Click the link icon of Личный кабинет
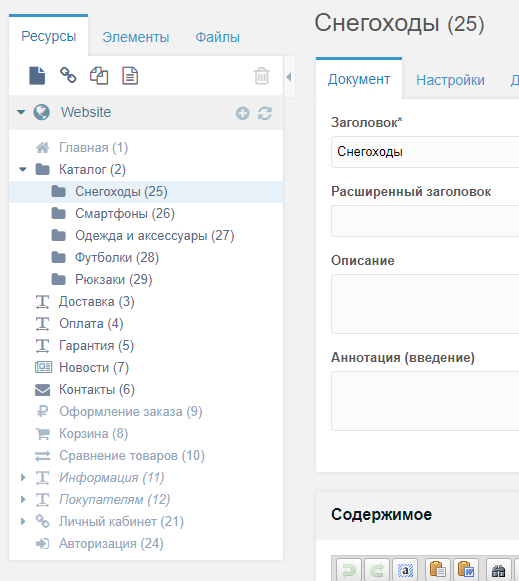The height and width of the screenshot is (581, 519). [43, 521]
